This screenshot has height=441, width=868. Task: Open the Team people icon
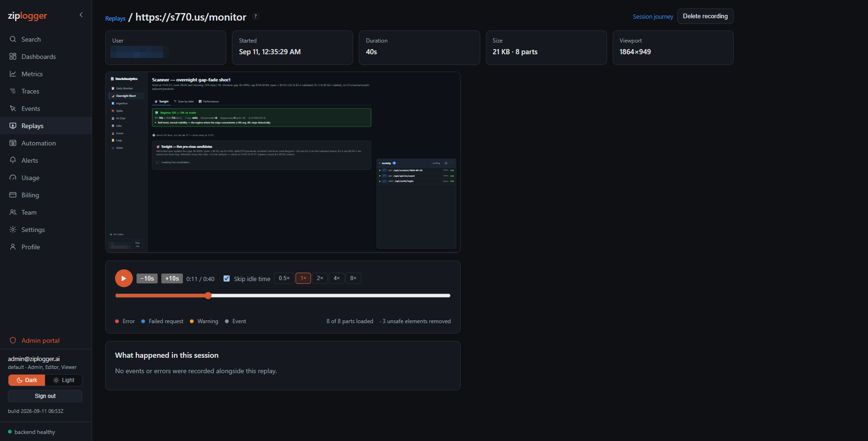(x=13, y=212)
